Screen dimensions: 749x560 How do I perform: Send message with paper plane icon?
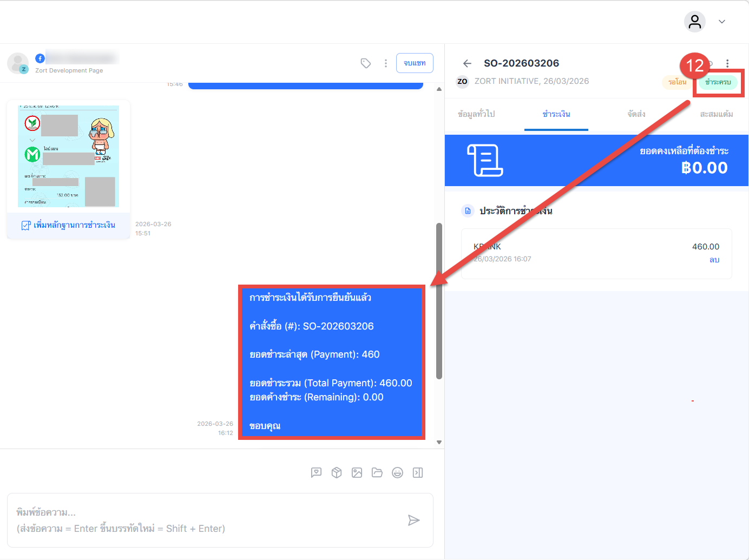[413, 521]
